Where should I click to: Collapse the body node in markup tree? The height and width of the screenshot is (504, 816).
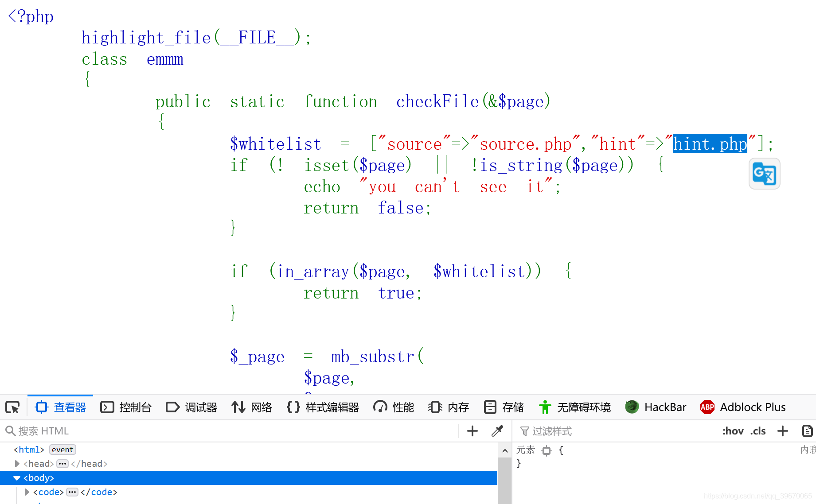(17, 478)
